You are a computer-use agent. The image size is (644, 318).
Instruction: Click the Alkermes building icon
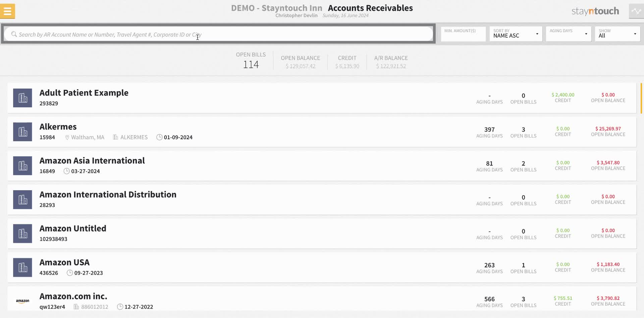[22, 132]
